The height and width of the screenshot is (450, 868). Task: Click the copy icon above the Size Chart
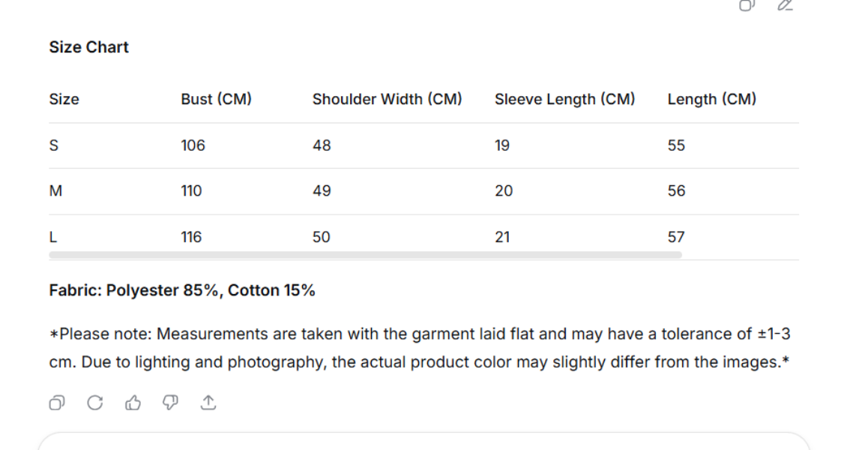click(x=747, y=5)
